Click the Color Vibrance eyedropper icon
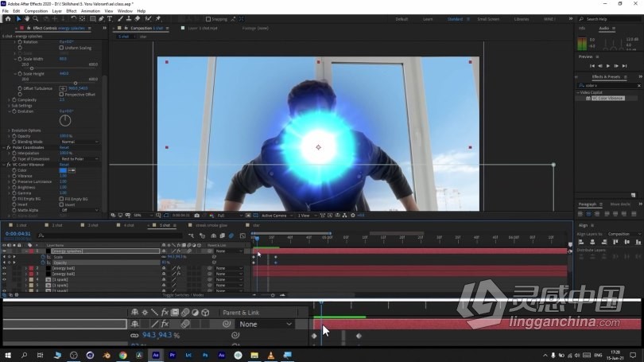Screen dimensions: 644x362 coord(72,170)
